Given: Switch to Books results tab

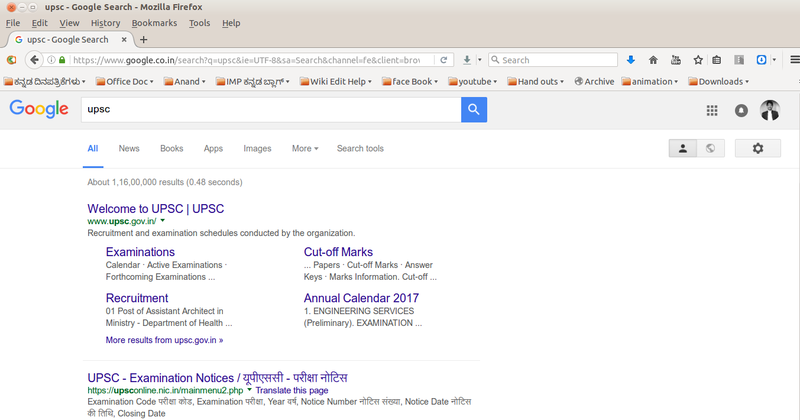Looking at the screenshot, I should 171,149.
